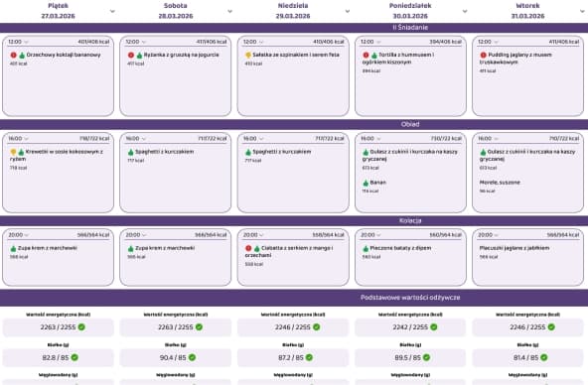Open Pieczone bataty z dipem meal

[x=400, y=248]
